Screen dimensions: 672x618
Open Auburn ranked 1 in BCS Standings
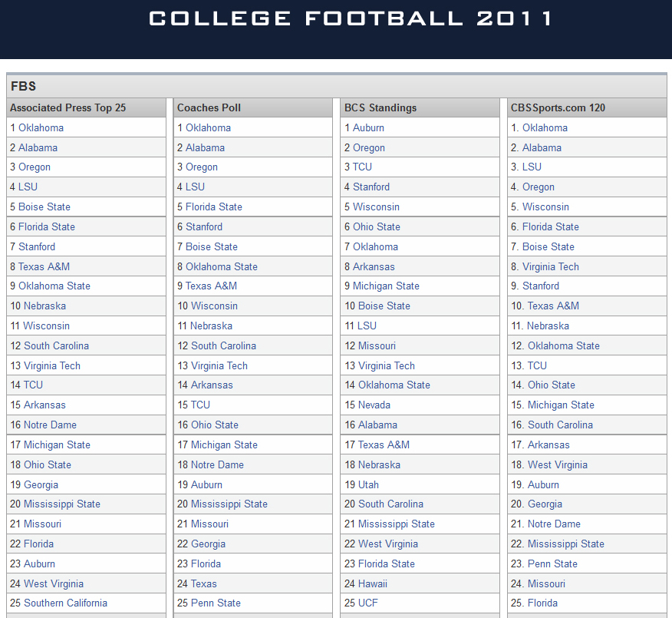367,127
